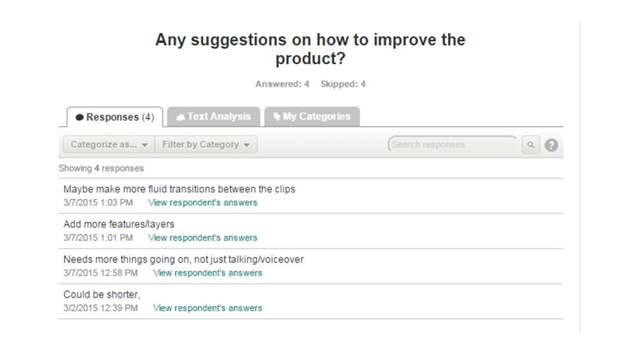
Task: Open the My Categories tab
Action: click(312, 117)
